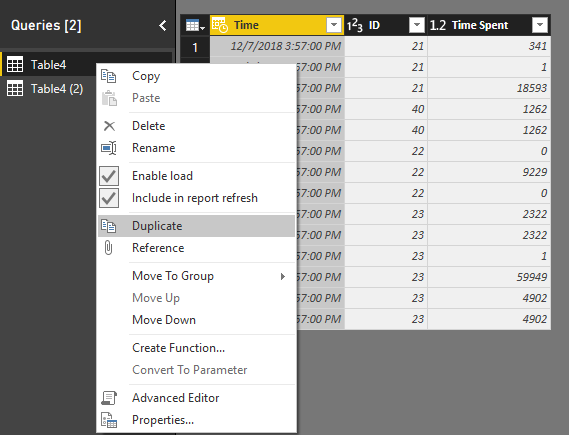Click the Time Spent column header label

pos(480,25)
